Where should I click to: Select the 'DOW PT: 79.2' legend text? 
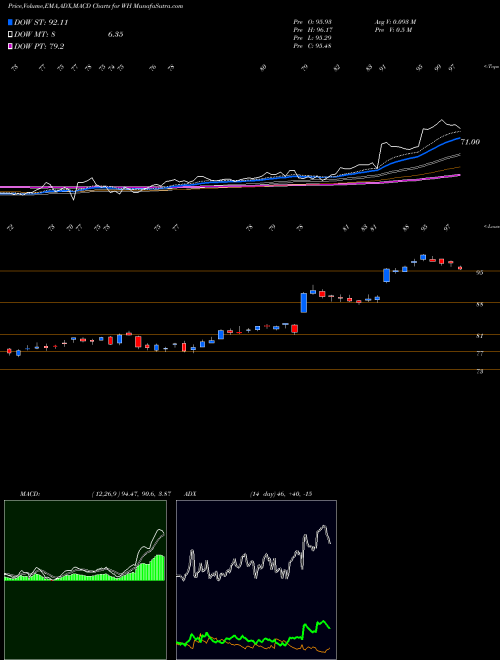[39, 46]
